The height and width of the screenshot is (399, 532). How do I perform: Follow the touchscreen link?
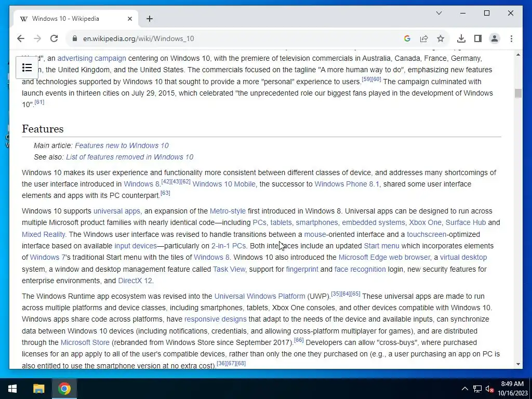tap(427, 234)
